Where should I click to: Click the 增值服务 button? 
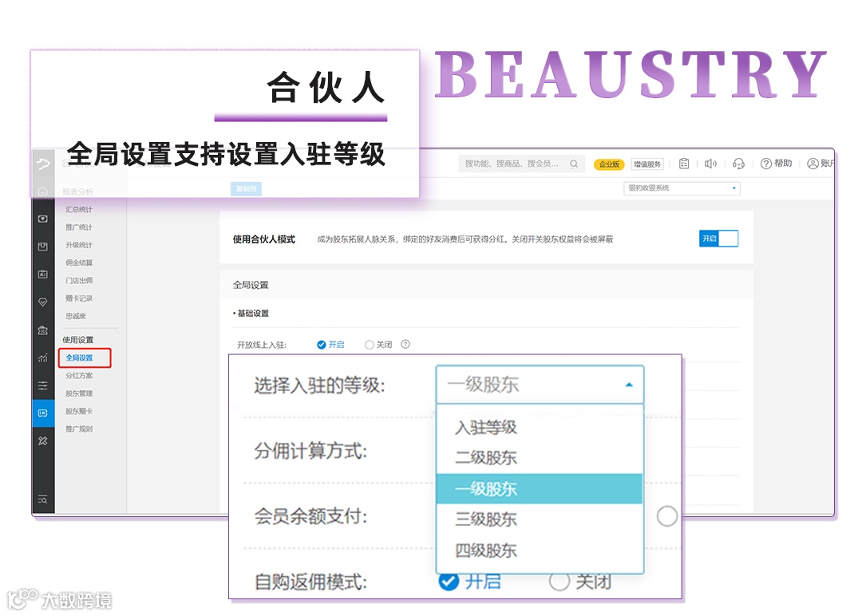[x=647, y=164]
